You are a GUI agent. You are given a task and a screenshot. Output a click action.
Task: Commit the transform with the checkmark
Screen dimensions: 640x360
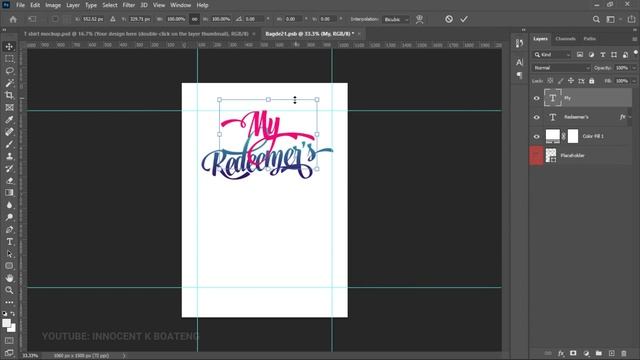pos(464,19)
